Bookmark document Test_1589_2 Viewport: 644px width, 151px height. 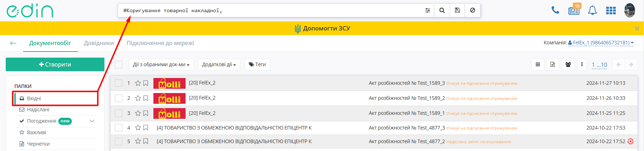click(146, 98)
